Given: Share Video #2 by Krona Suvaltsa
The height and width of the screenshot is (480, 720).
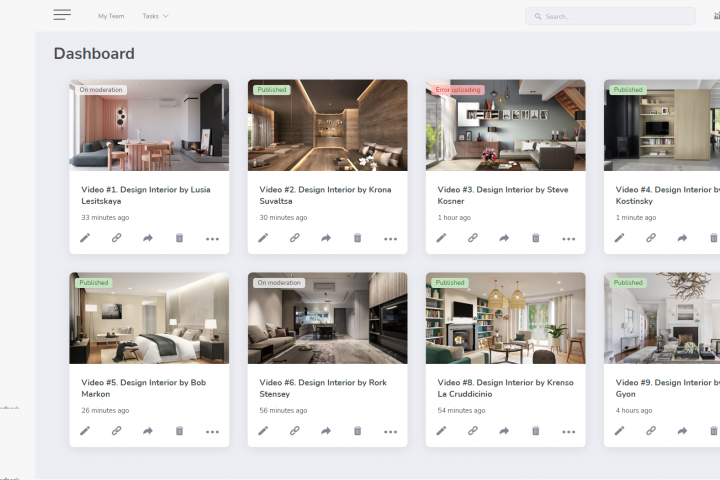Looking at the screenshot, I should click(326, 238).
